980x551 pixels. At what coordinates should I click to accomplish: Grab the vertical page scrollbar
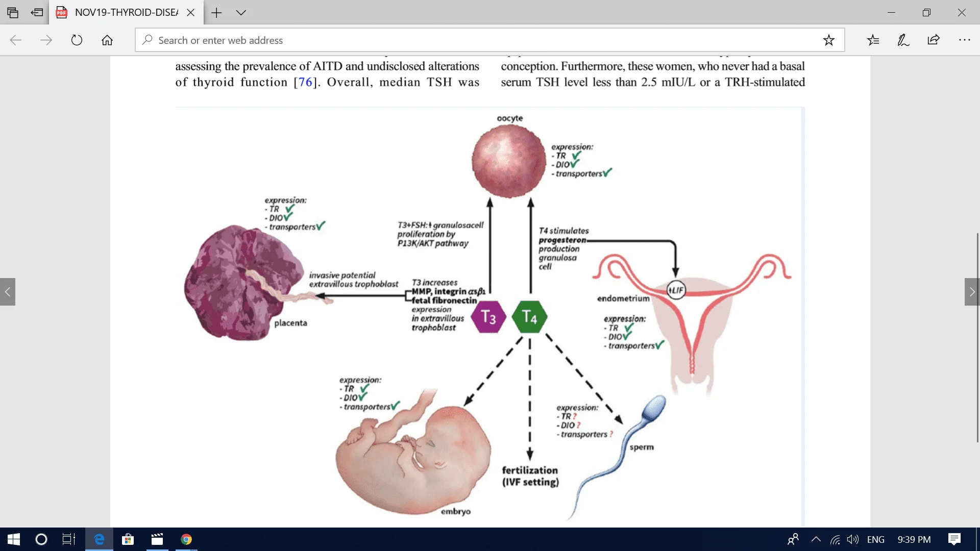point(977,337)
